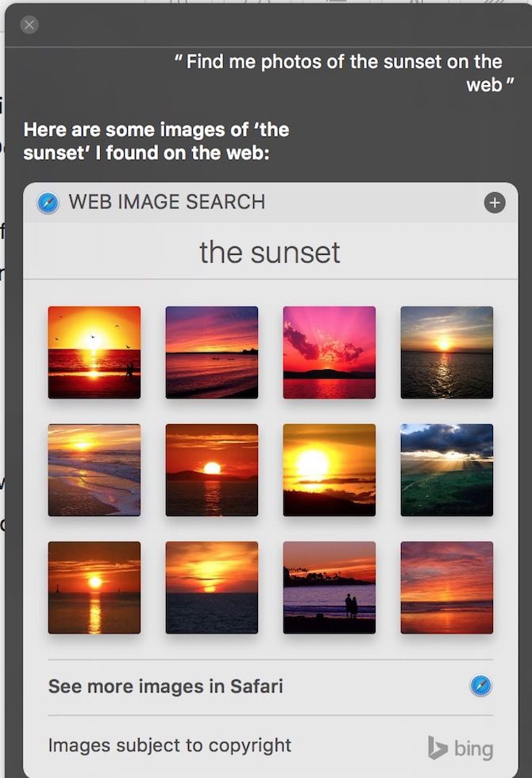Click the 'the sunset' search title
This screenshot has width=532, height=778.
point(270,252)
